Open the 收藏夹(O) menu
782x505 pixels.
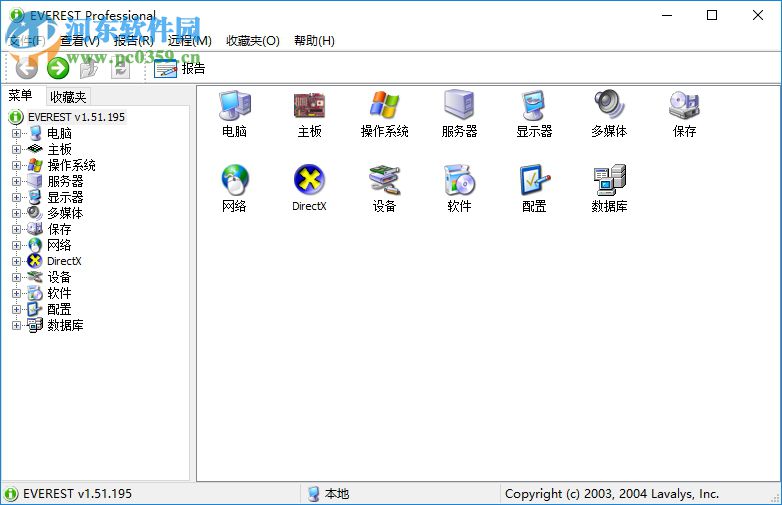pyautogui.click(x=253, y=40)
